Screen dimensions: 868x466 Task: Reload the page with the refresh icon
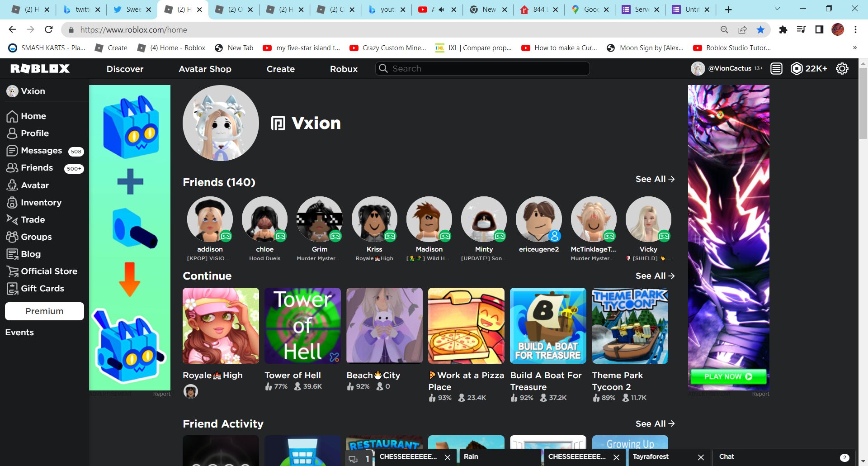49,29
